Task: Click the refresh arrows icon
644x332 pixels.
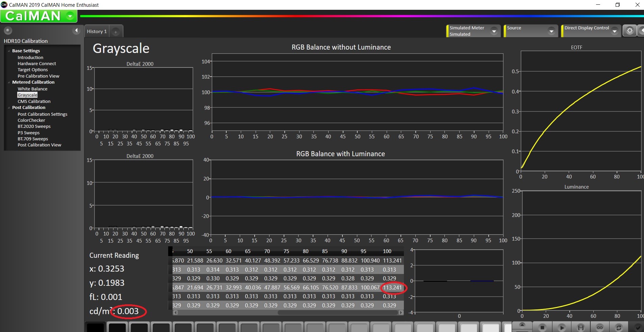Action: [619, 328]
